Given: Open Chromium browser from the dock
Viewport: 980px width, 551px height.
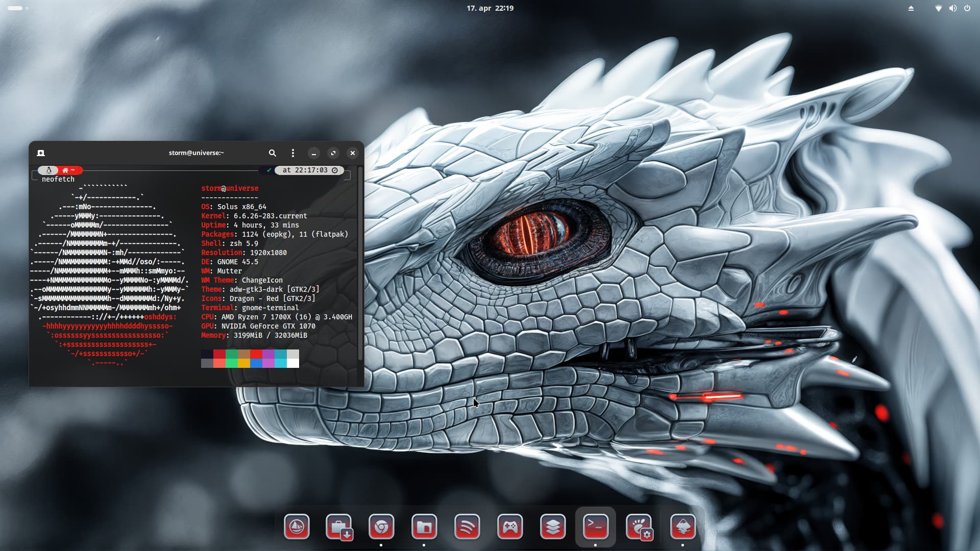Looking at the screenshot, I should point(381,527).
